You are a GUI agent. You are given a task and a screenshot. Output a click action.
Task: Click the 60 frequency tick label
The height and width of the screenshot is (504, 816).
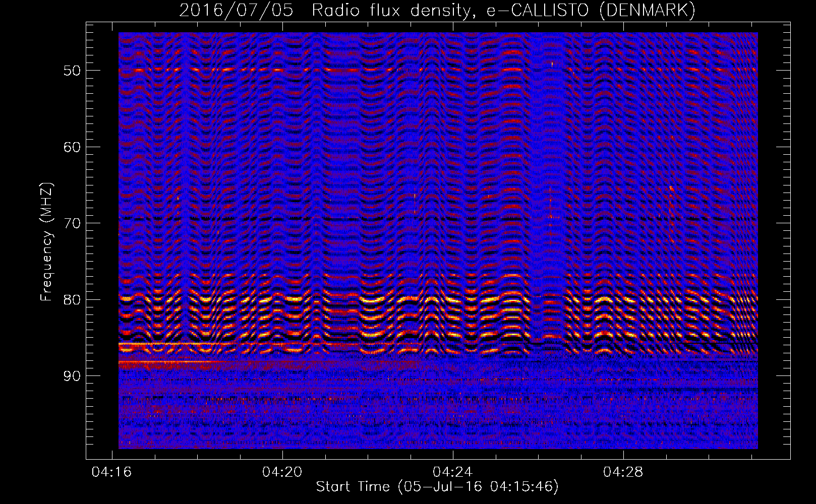pyautogui.click(x=72, y=147)
